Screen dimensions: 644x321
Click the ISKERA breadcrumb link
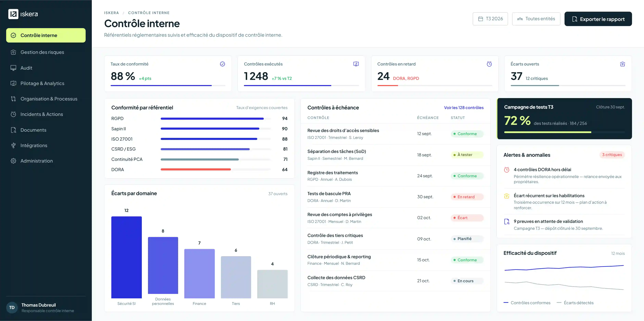point(112,13)
